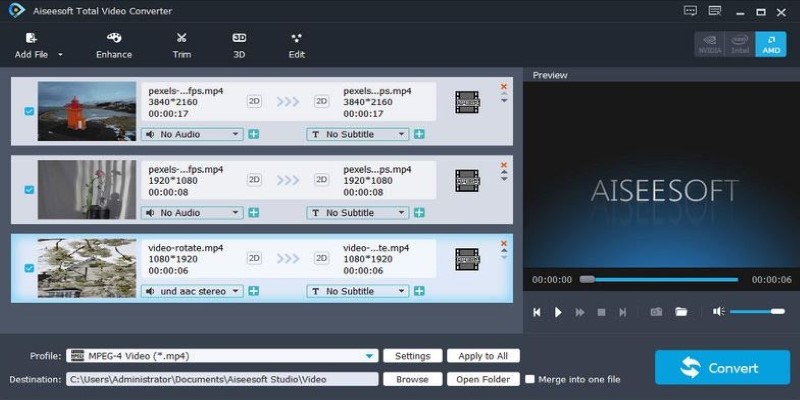Viewport: 800px width, 400px height.
Task: Expand the MPEG-4 Video profile dropdown
Action: pyautogui.click(x=370, y=356)
